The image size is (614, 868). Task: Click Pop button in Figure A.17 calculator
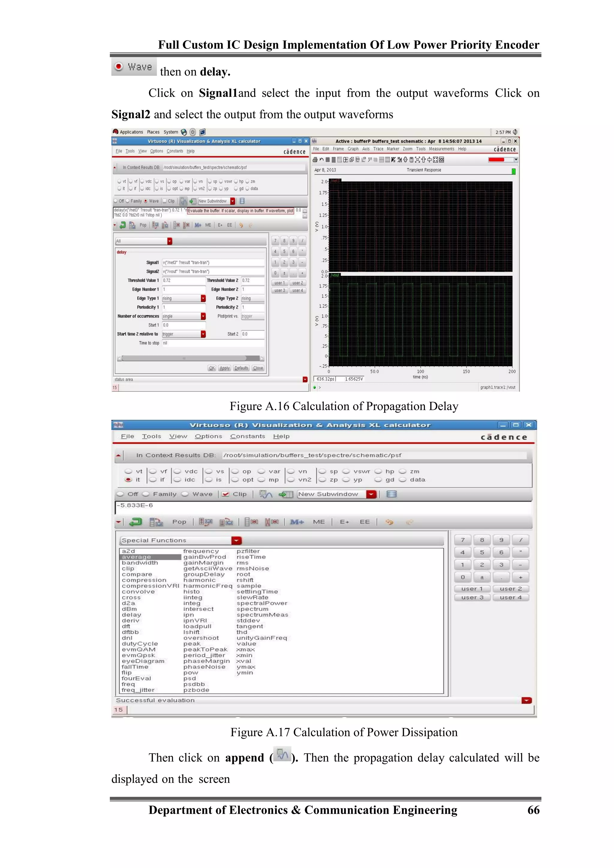point(179,522)
